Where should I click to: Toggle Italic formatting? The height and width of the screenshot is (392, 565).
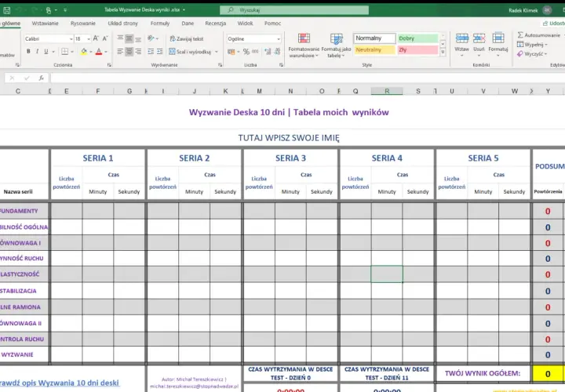tap(37, 52)
